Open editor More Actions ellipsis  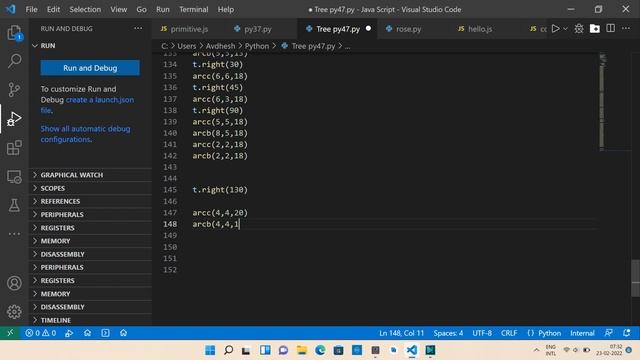pyautogui.click(x=626, y=28)
